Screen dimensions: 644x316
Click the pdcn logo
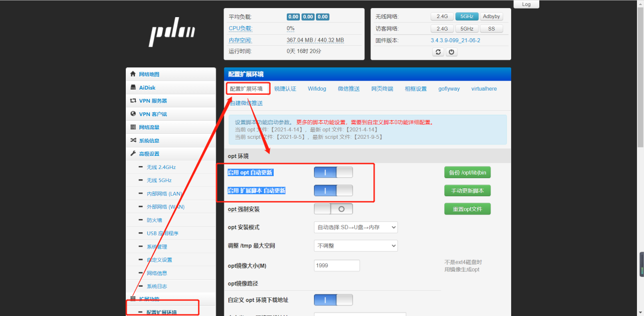coord(172,33)
